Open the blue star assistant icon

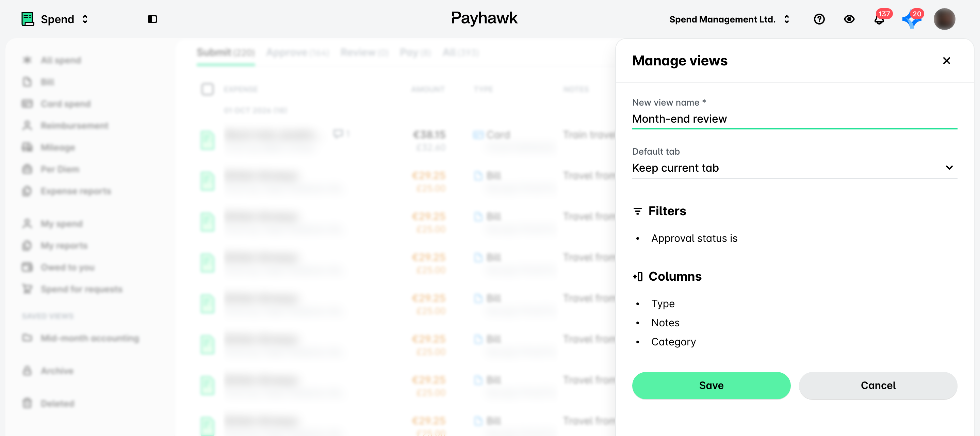coord(913,18)
